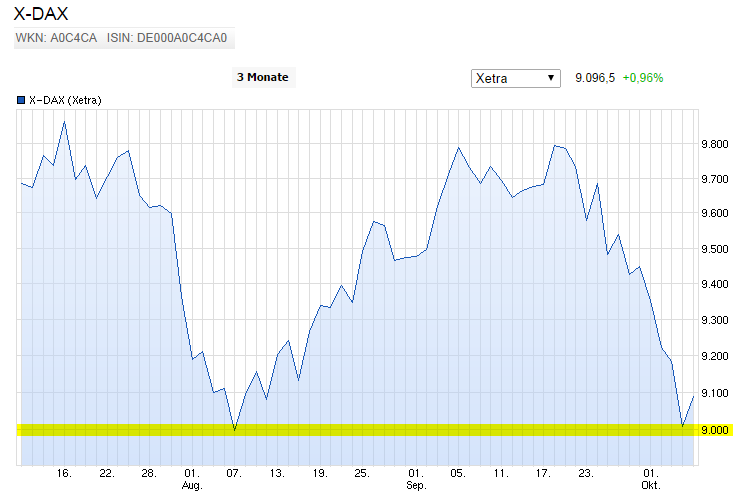The height and width of the screenshot is (500, 740).
Task: Click the 13. date label on x-axis
Action: click(x=277, y=474)
